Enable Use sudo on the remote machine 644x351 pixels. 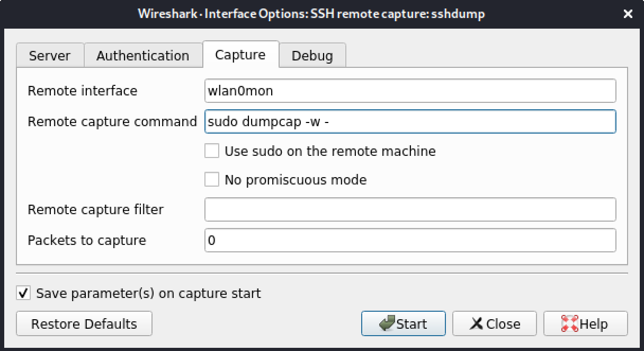tap(212, 151)
